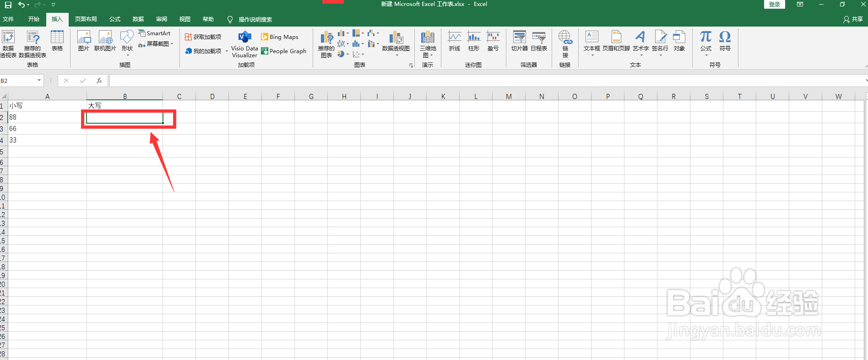Insert a 柱形 column sparkline
The width and height of the screenshot is (868, 360).
pos(474,41)
